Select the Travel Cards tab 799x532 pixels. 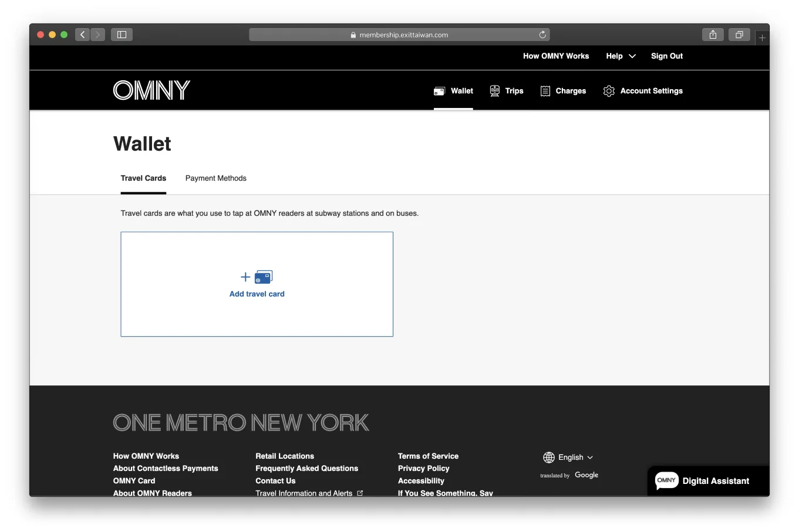[x=143, y=178]
